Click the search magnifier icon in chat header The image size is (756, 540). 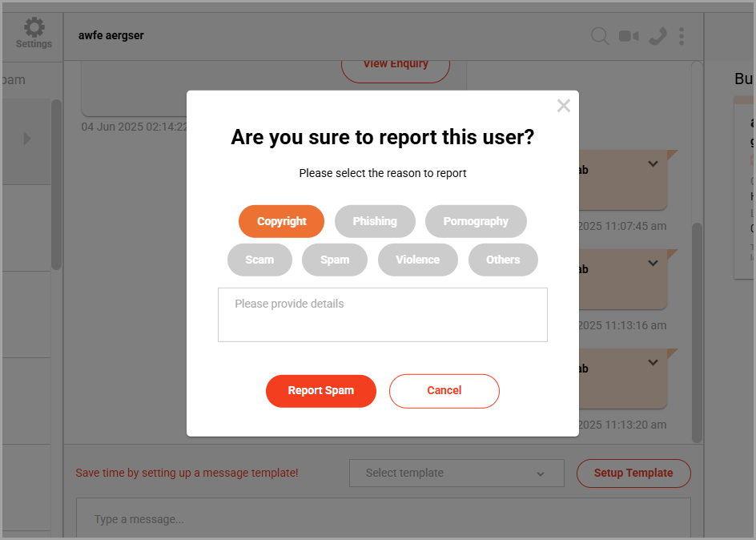600,36
